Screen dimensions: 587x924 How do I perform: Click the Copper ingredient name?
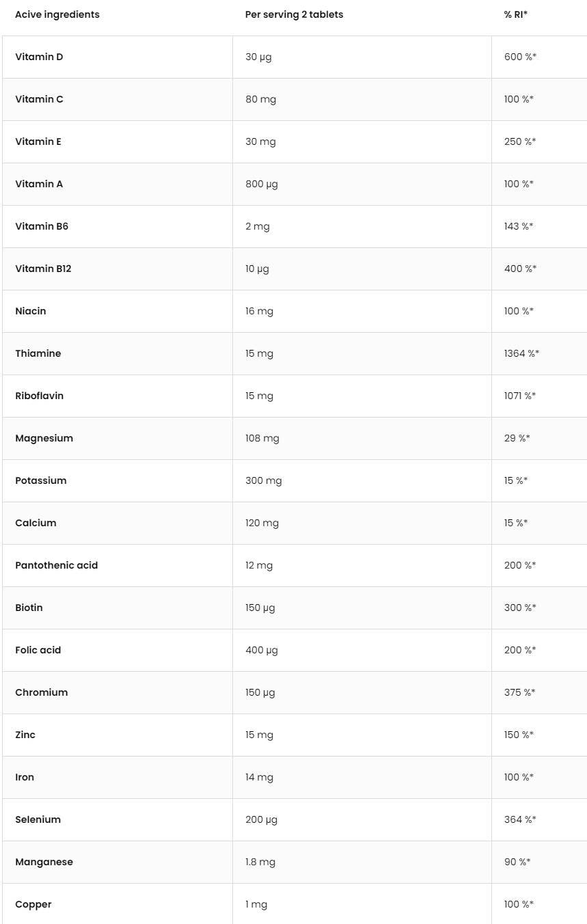click(33, 904)
